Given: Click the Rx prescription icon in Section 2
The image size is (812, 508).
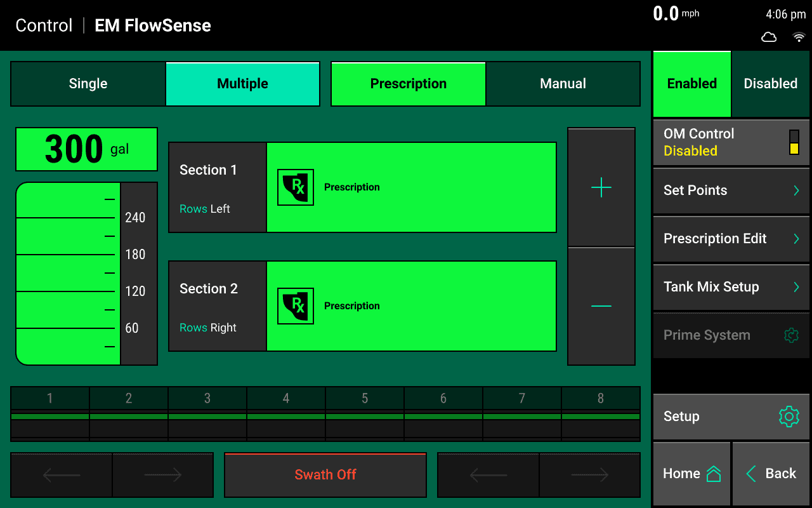Looking at the screenshot, I should (296, 306).
